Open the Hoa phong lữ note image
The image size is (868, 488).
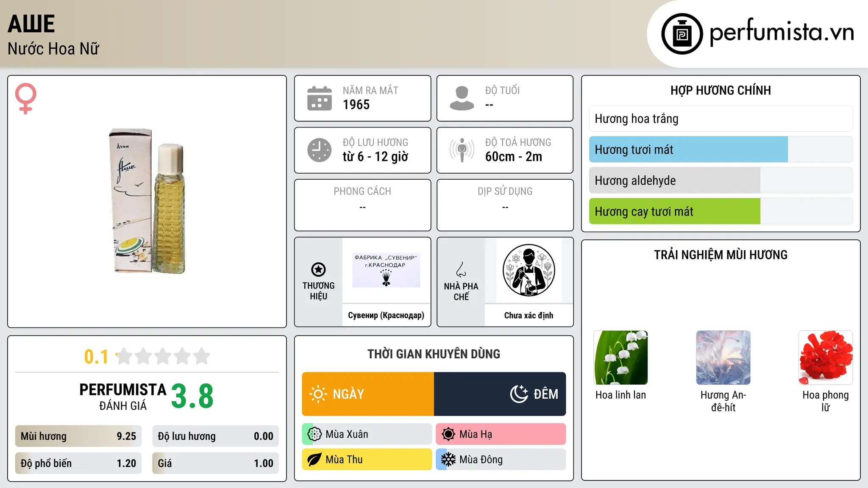(826, 358)
